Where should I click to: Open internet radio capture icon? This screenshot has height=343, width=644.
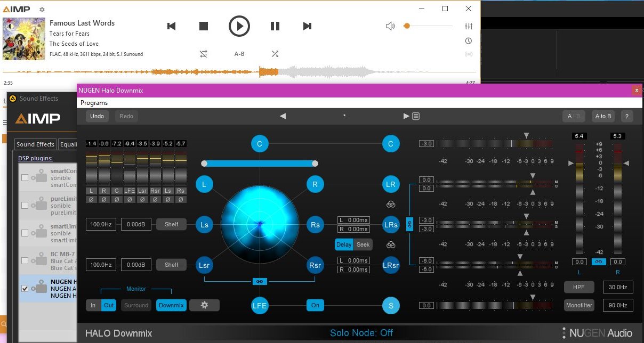(x=469, y=54)
